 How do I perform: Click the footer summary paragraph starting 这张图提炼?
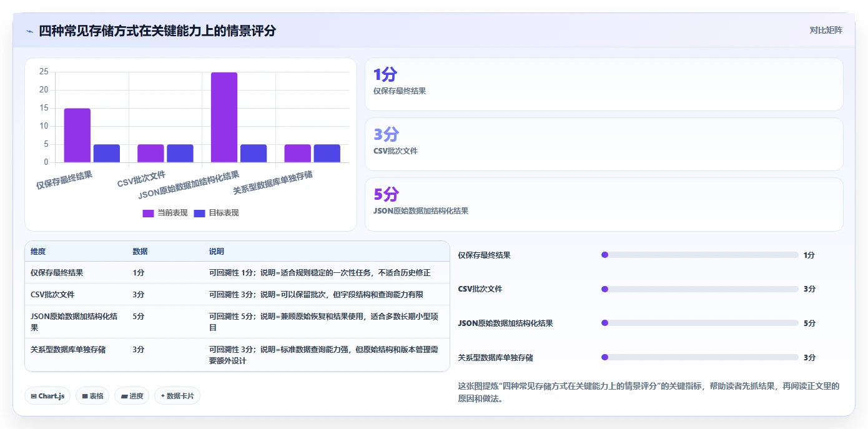649,392
